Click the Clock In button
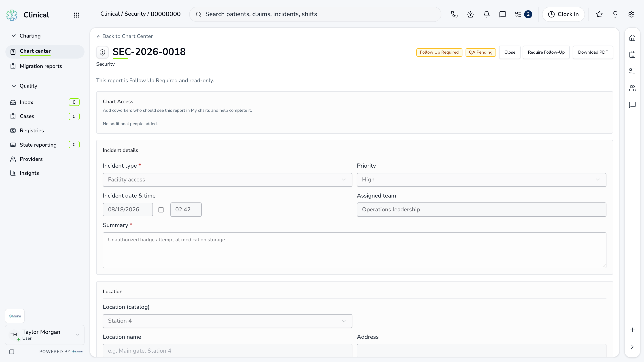This screenshot has width=644, height=362. pyautogui.click(x=563, y=14)
